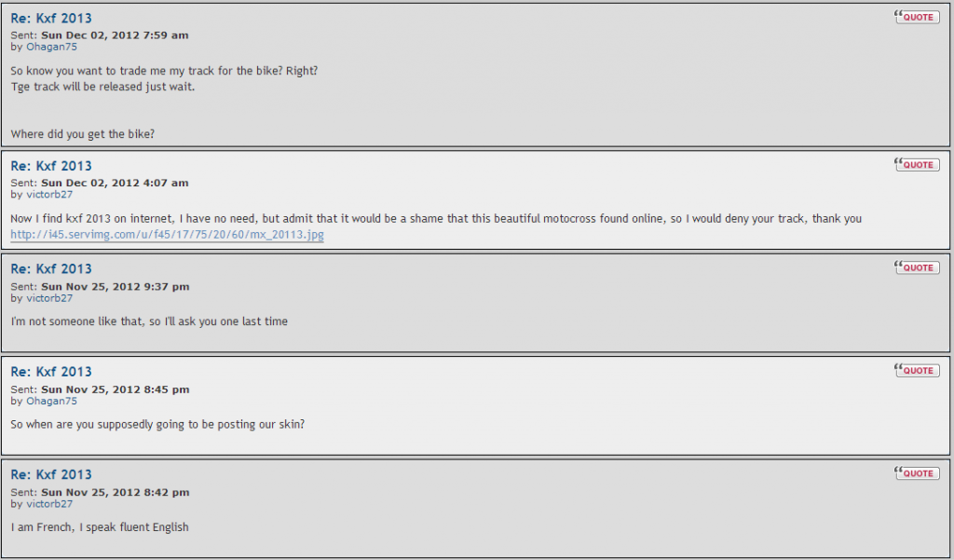Click the "I am French" message text
This screenshot has height=560, width=954.
click(x=99, y=527)
